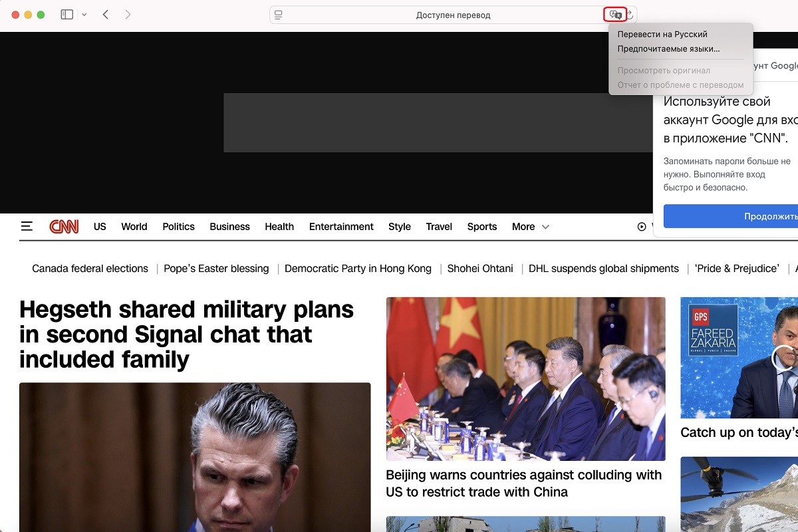This screenshot has width=798, height=532.
Task: Open Shohei Ohtani trending topic
Action: [x=480, y=269]
